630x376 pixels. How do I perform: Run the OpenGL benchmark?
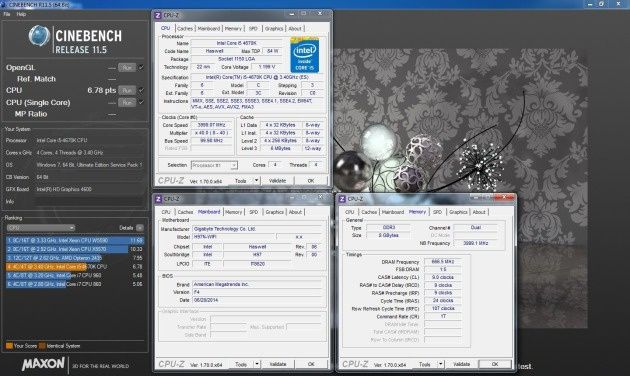(127, 67)
